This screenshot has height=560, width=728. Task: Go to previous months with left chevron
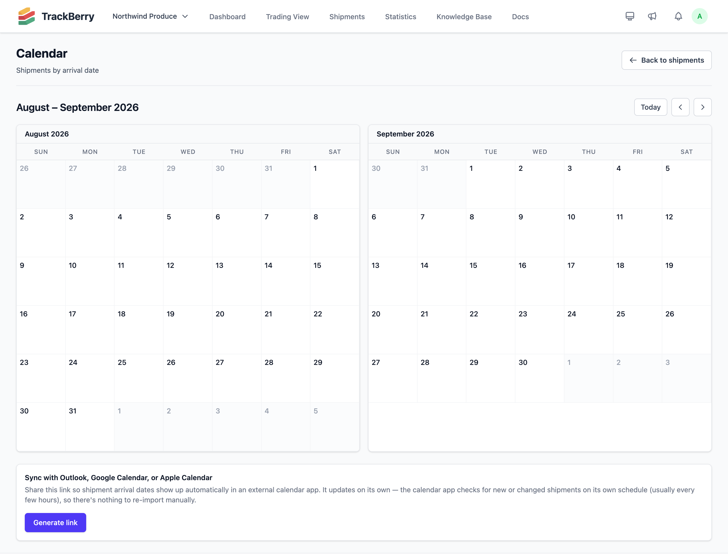(x=680, y=107)
